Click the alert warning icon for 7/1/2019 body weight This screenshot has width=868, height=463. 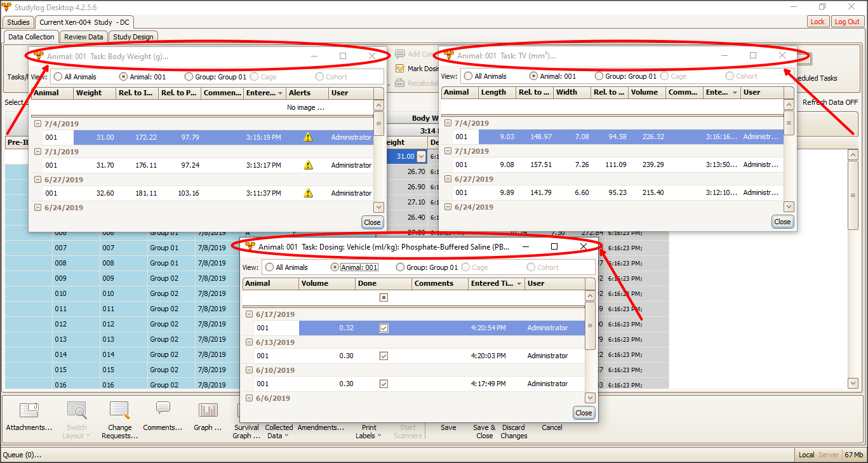[x=308, y=165]
